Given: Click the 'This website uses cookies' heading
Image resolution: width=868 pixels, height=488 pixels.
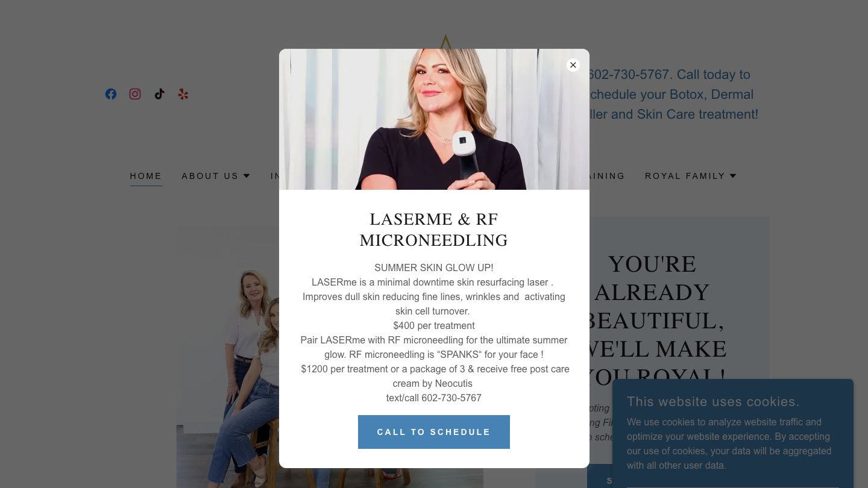Looking at the screenshot, I should click(713, 402).
